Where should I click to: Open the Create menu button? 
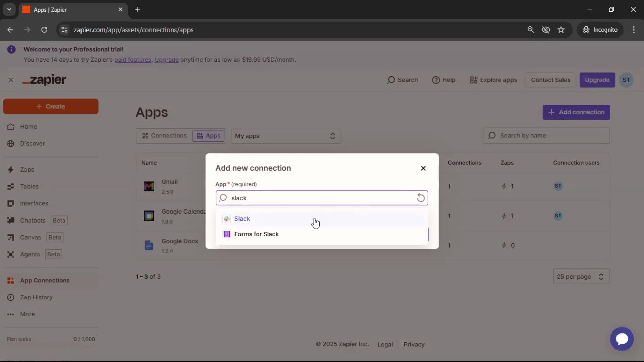tap(51, 106)
